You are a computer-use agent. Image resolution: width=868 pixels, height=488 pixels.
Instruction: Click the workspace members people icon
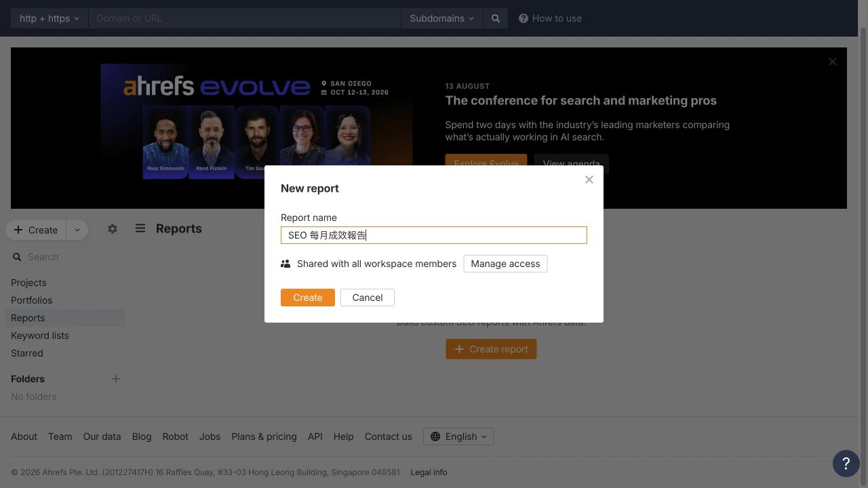tap(285, 264)
